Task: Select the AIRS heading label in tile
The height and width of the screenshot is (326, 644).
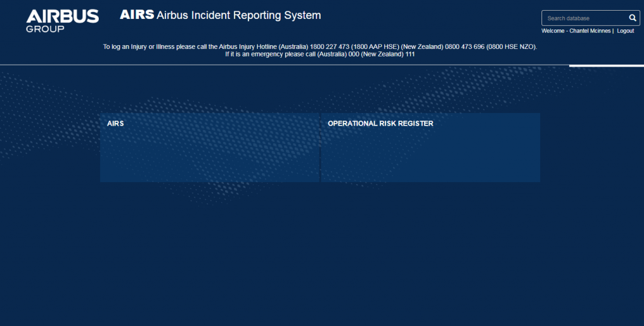Action: click(115, 124)
